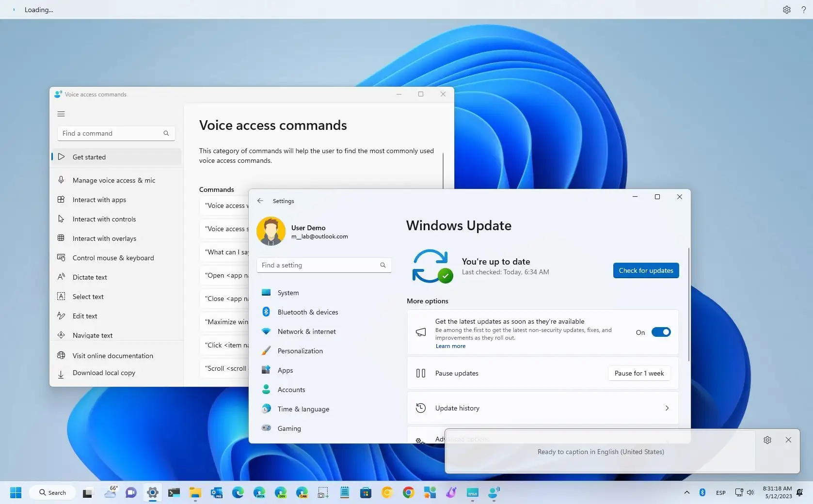Screen dimensions: 813x504
Task: Switch ESP input language indicator
Action: click(720, 493)
